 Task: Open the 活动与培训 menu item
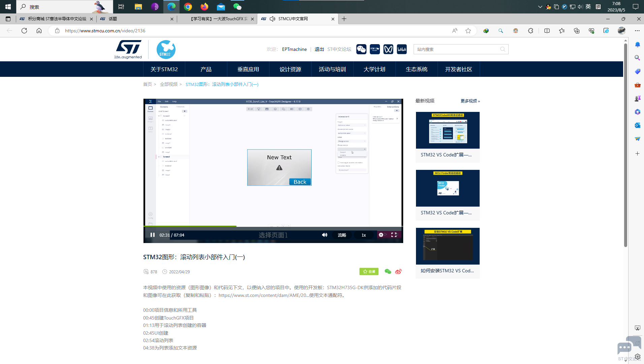[x=332, y=69]
